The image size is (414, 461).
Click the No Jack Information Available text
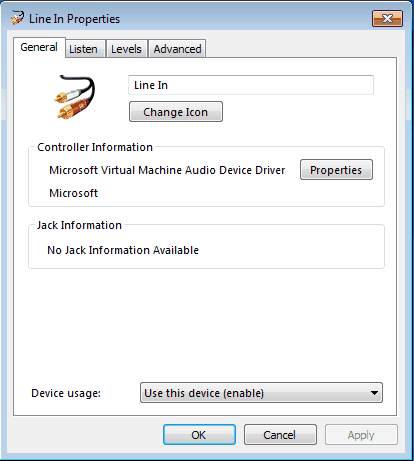tap(123, 250)
